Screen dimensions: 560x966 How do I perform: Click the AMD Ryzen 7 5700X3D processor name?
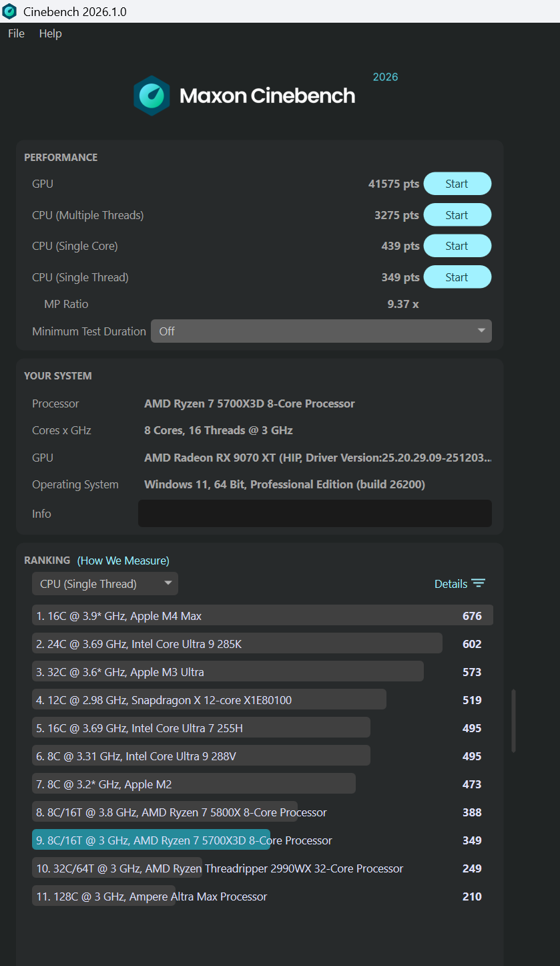pos(250,404)
